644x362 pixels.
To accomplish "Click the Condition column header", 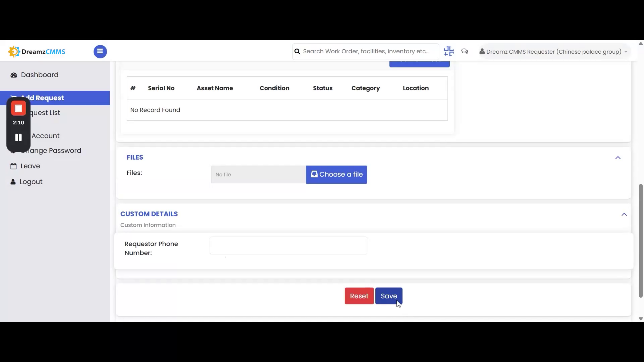I will click(x=275, y=88).
